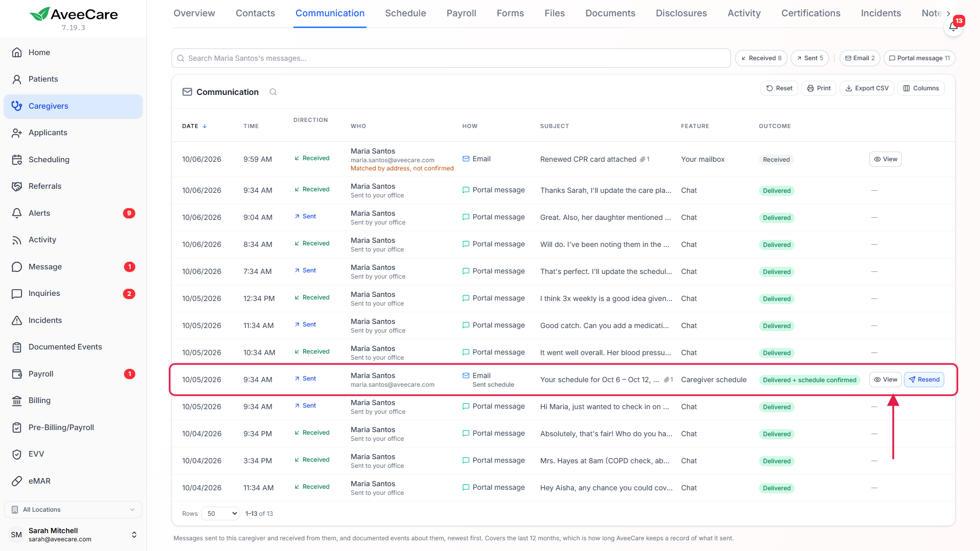Open the Columns chooser

click(921, 88)
